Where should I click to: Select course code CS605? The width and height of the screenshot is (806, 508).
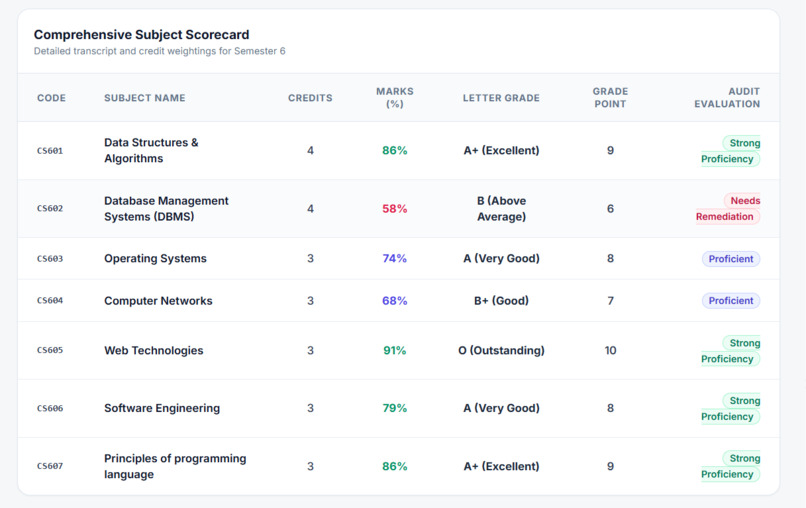(50, 350)
